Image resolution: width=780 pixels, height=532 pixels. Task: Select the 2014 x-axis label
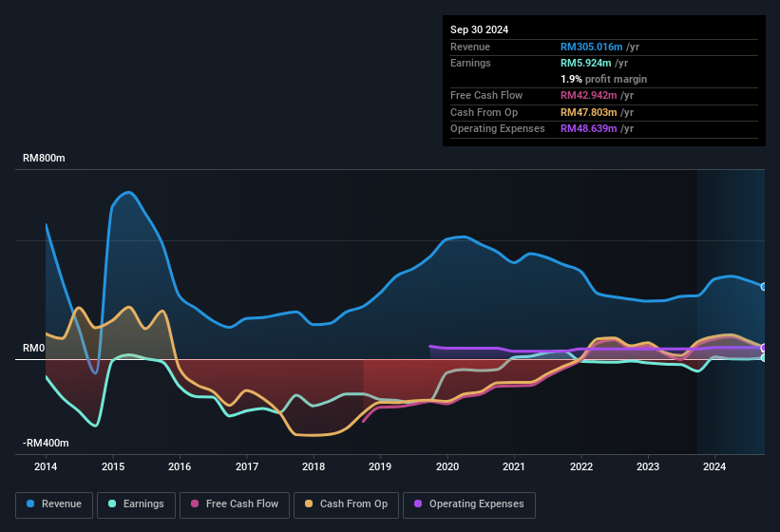46,466
